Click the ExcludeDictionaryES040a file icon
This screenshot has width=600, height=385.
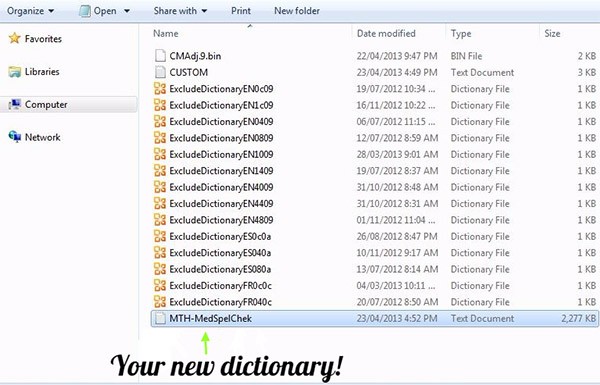point(160,253)
